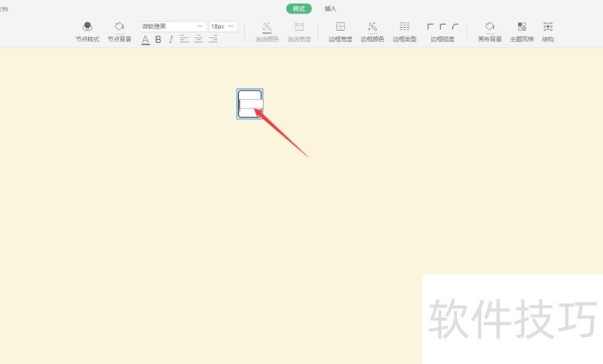Apply center text alignment
The width and height of the screenshot is (603, 364).
point(199,39)
